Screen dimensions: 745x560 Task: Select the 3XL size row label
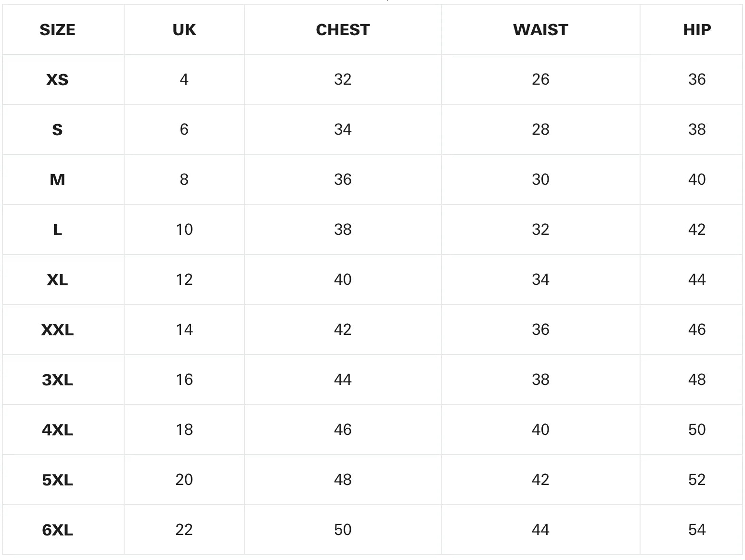pyautogui.click(x=57, y=380)
